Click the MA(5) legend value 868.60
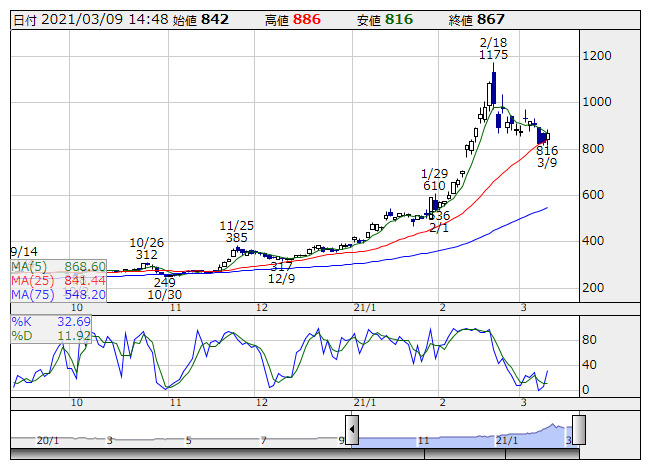Screen dimensions: 653x470 tap(86, 267)
